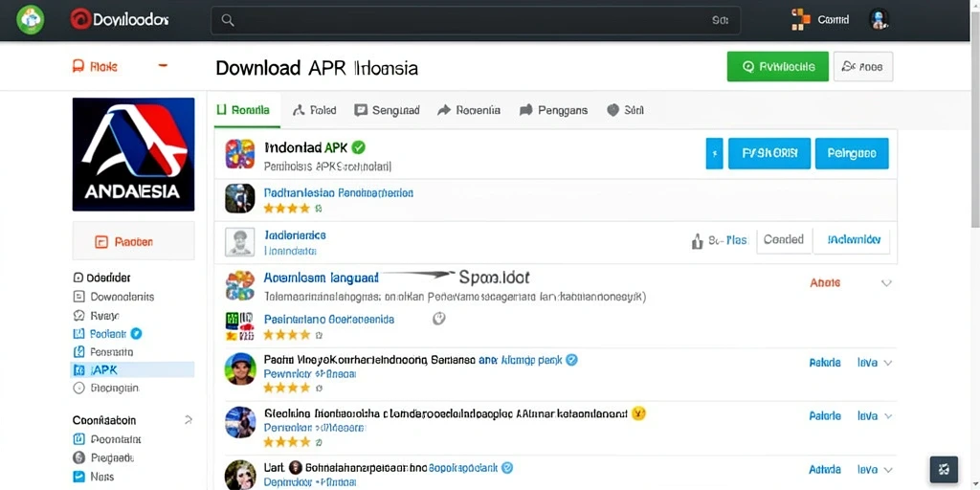Open the lava dropdown in the Pacht row

pos(875,363)
